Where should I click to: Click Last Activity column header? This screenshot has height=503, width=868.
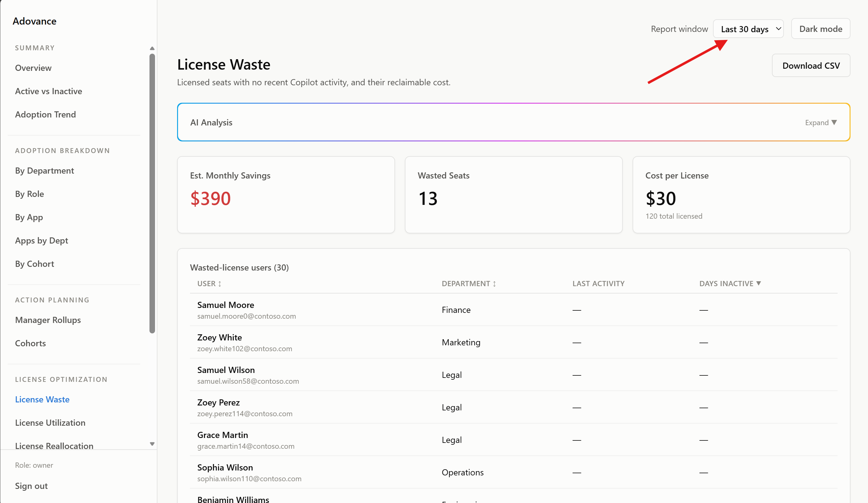coord(598,283)
